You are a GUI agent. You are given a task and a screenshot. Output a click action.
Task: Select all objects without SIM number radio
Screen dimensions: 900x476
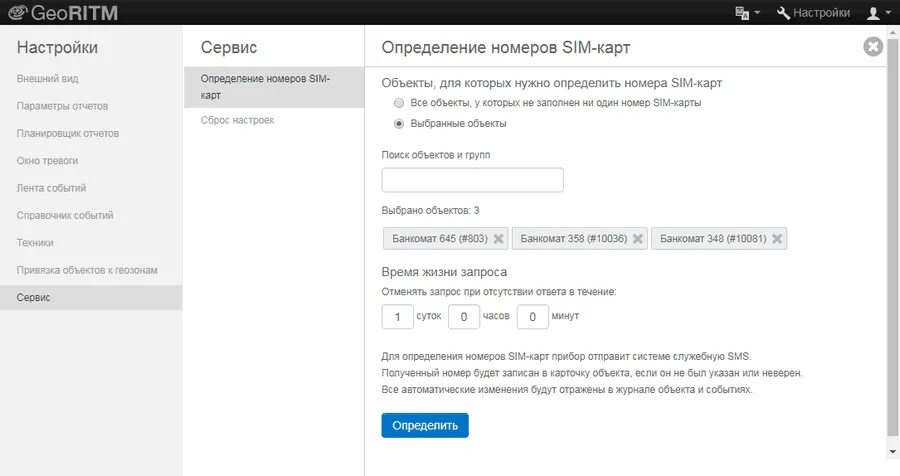pyautogui.click(x=399, y=103)
